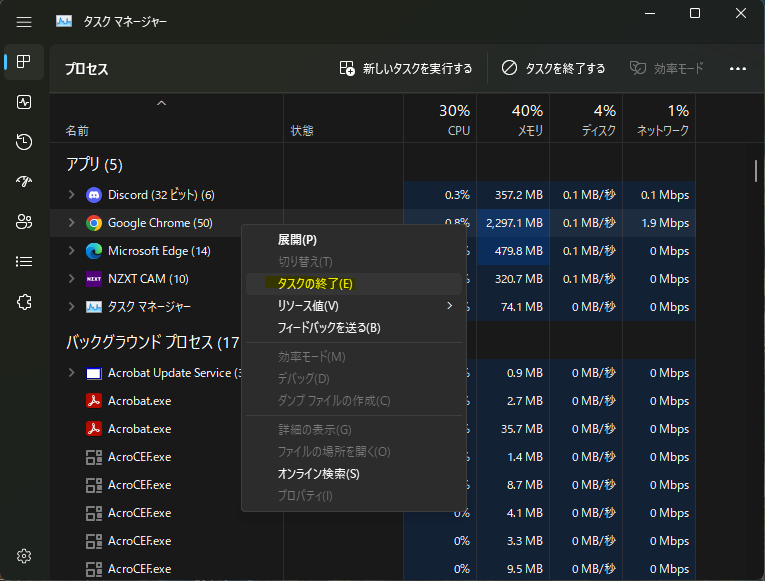
Task: Expand the NZXT CAM process group
Action: click(72, 279)
